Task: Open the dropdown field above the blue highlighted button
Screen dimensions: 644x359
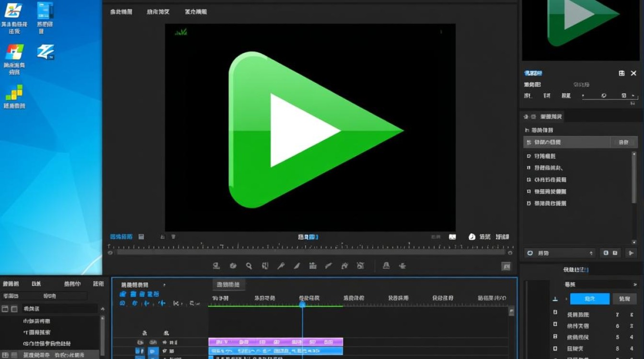Action: point(601,284)
